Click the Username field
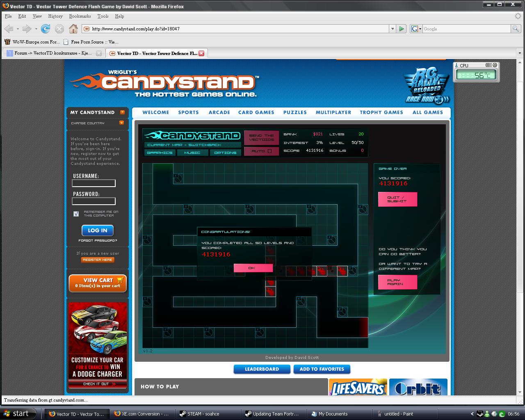 coord(94,183)
